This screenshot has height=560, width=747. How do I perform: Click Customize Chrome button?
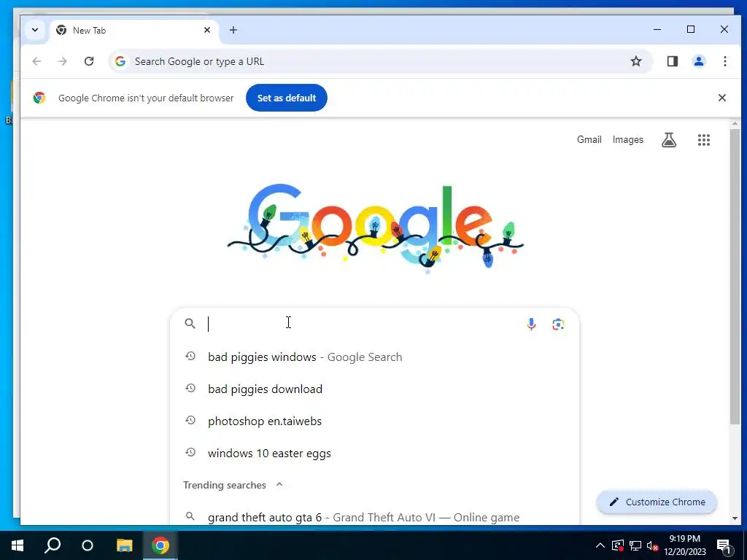657,502
